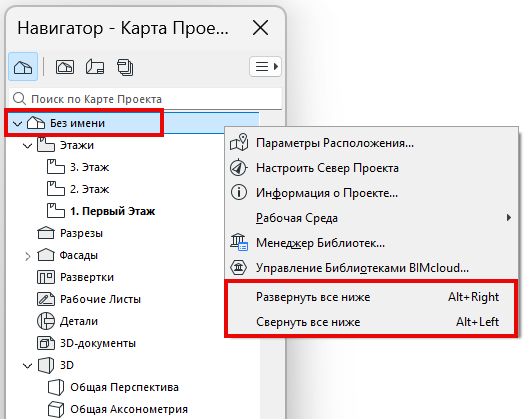Collapse the Без имени project root
The width and height of the screenshot is (524, 419).
[x=17, y=124]
